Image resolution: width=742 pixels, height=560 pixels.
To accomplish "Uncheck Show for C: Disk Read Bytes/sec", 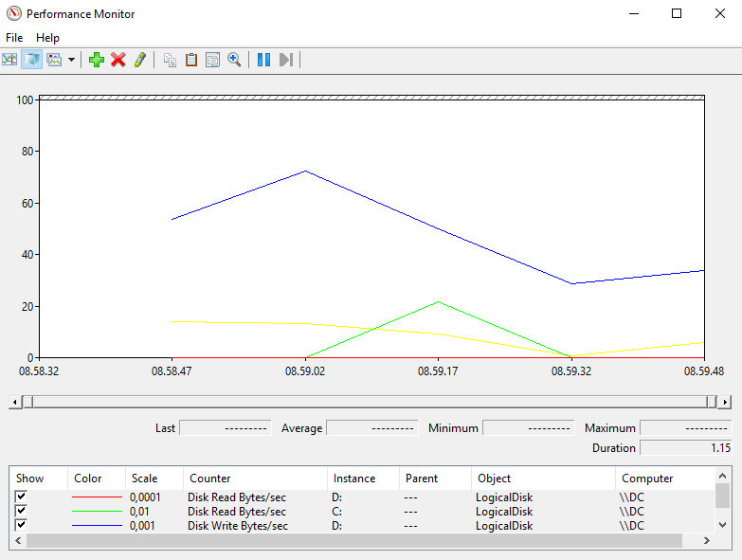I will [22, 511].
